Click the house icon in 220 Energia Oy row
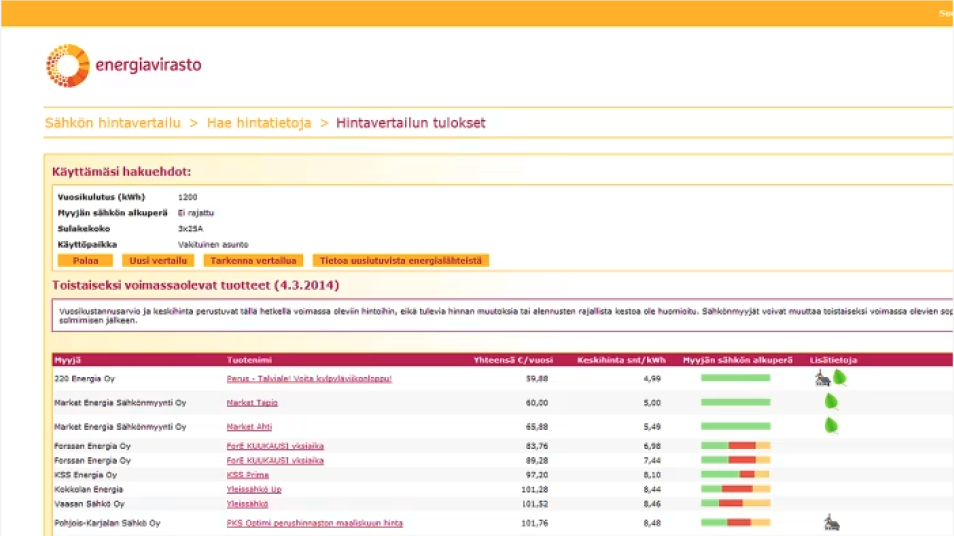 [823, 378]
